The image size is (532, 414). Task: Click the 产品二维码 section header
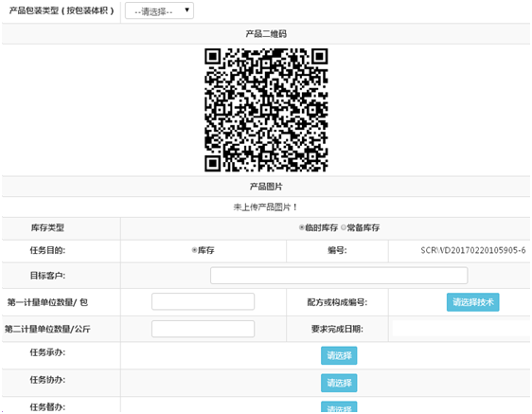[x=266, y=33]
